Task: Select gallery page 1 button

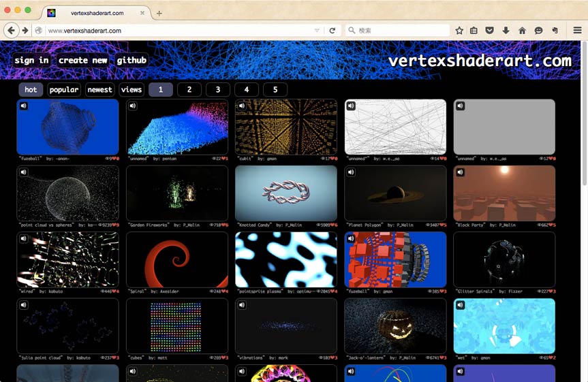Action: coord(161,90)
